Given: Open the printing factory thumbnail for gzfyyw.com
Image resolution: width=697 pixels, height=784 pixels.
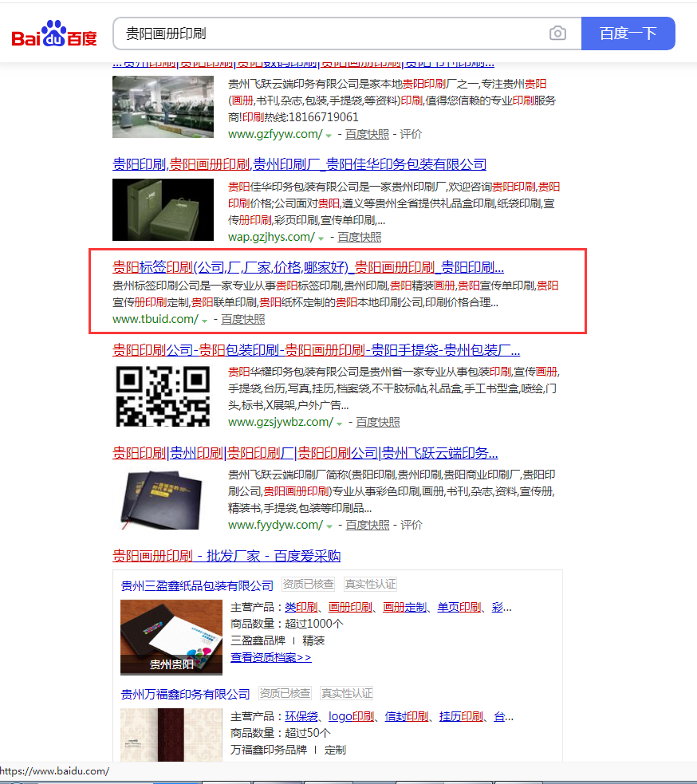Looking at the screenshot, I should click(x=163, y=107).
